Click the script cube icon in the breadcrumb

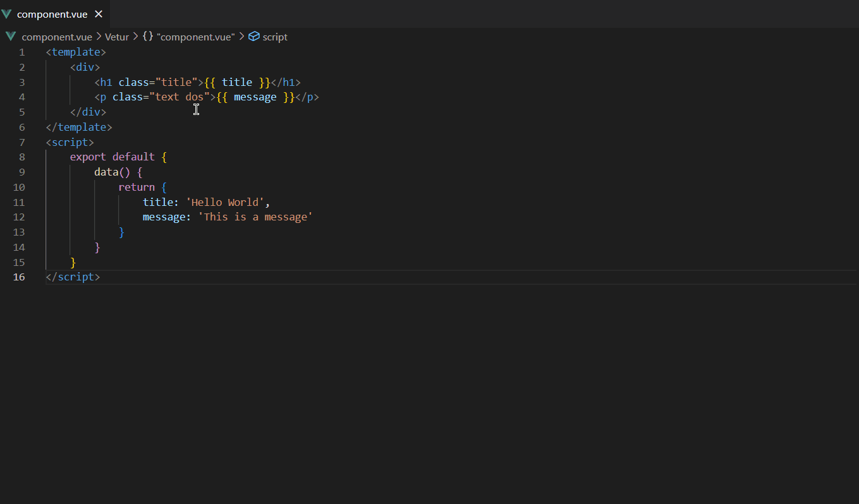(x=253, y=36)
